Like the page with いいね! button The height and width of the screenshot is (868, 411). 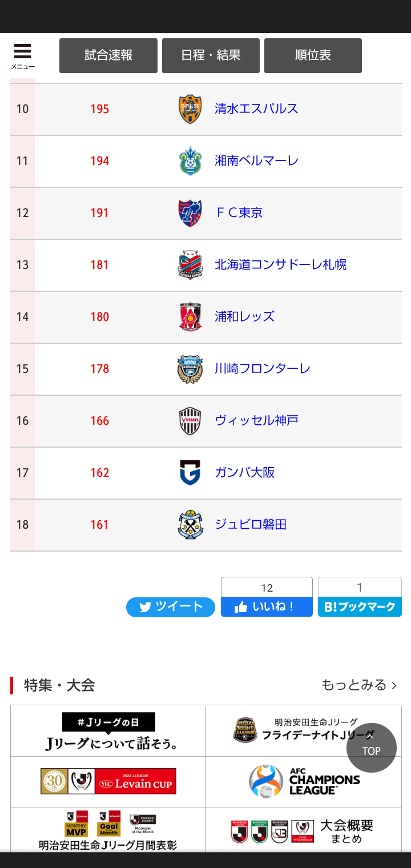point(267,606)
